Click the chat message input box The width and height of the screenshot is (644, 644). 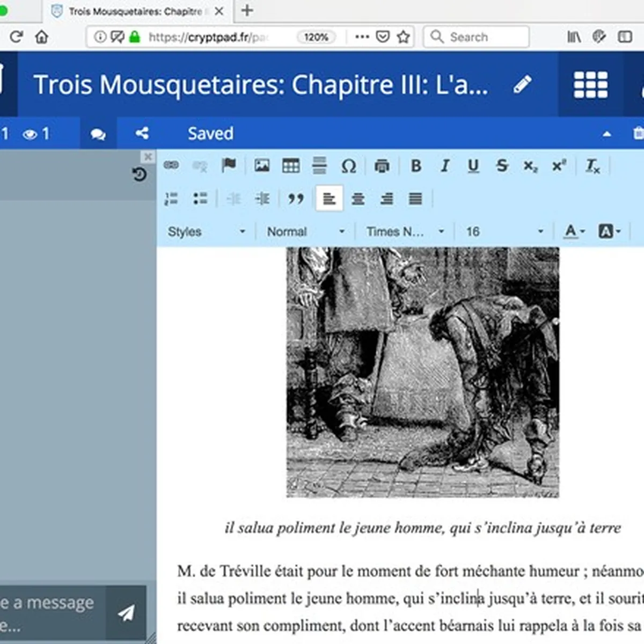pos(53,612)
